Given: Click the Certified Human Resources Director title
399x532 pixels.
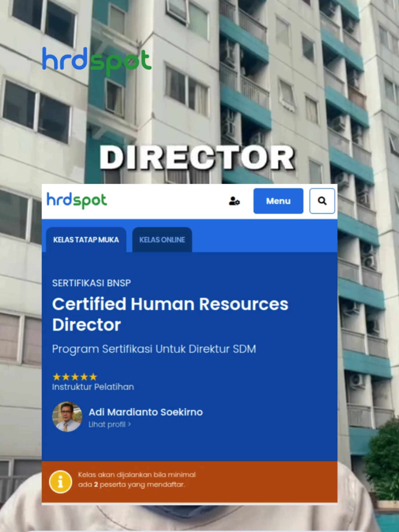Looking at the screenshot, I should click(170, 314).
